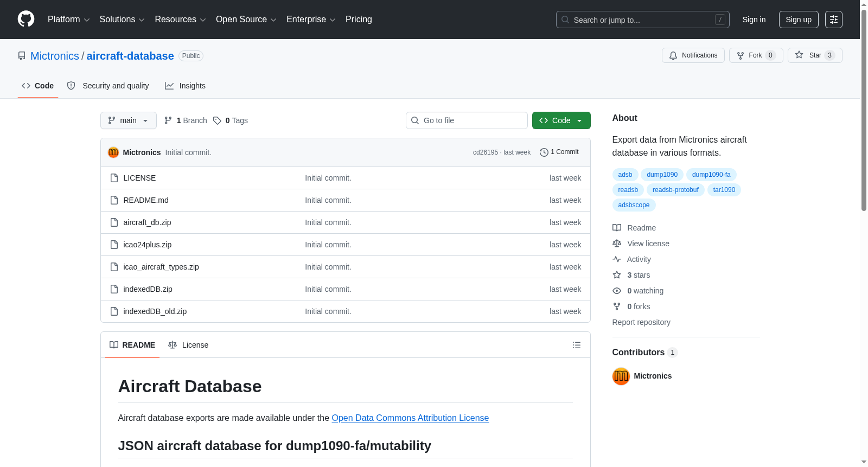
Task: Click the Initial commit message in header
Action: [x=188, y=152]
